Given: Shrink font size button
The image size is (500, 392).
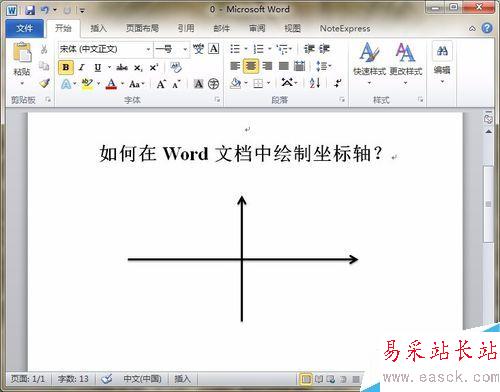Looking at the screenshot, I should click(176, 84).
